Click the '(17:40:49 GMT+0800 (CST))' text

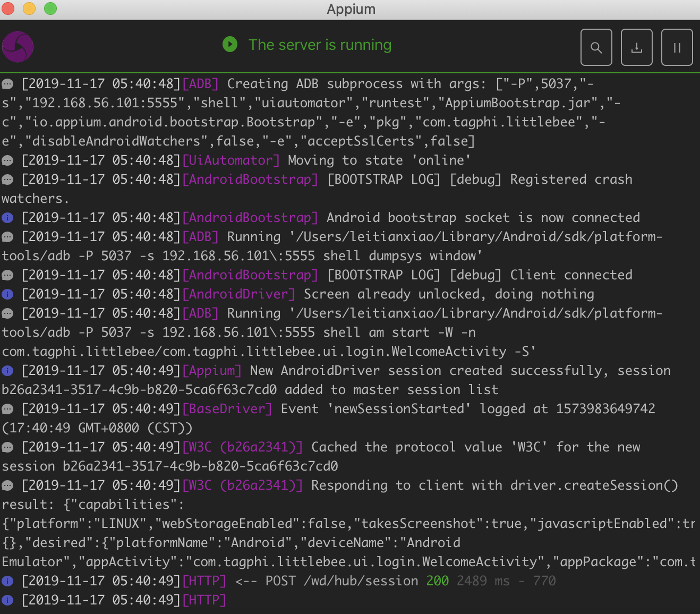(x=97, y=428)
